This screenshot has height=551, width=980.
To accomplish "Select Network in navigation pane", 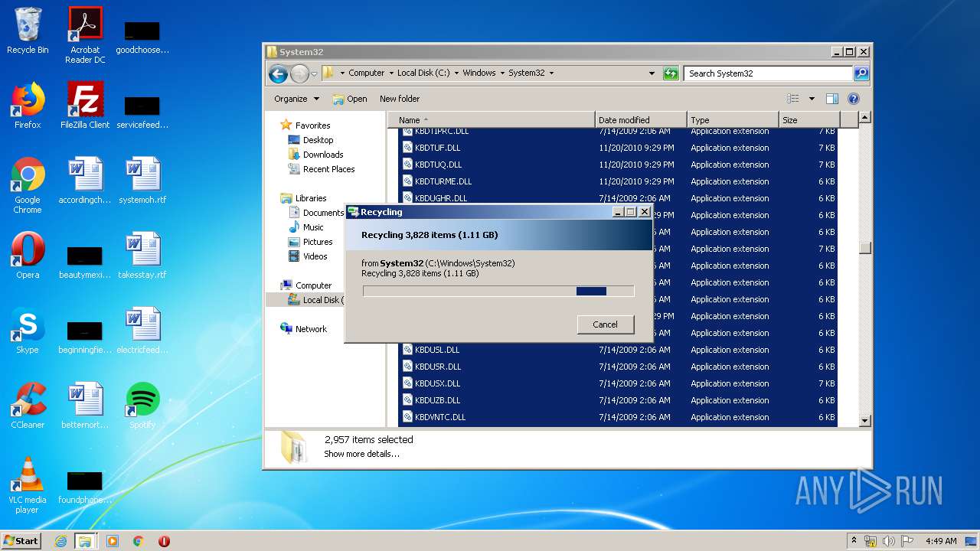I will click(311, 329).
